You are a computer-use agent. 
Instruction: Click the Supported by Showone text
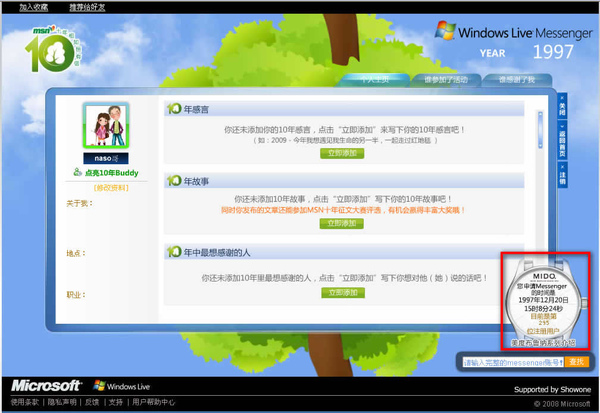(552, 390)
